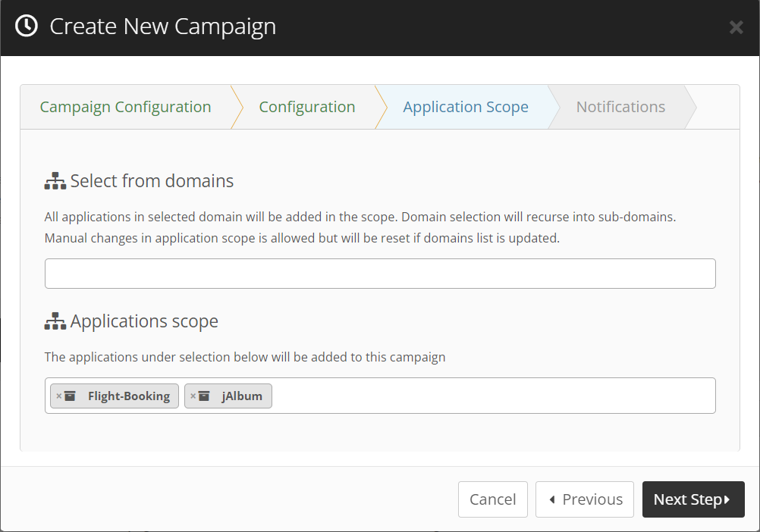Image resolution: width=760 pixels, height=532 pixels.
Task: Click the jAlbum archive box icon
Action: click(x=205, y=396)
